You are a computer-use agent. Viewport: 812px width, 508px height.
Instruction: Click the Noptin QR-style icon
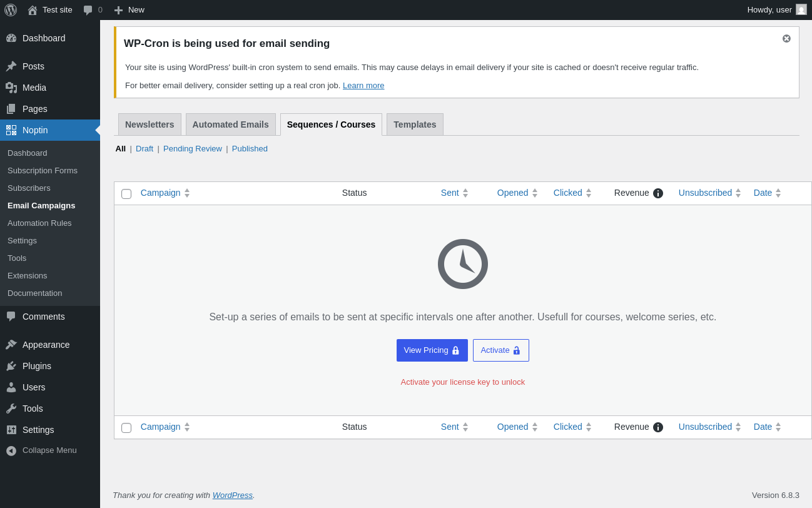click(x=11, y=130)
